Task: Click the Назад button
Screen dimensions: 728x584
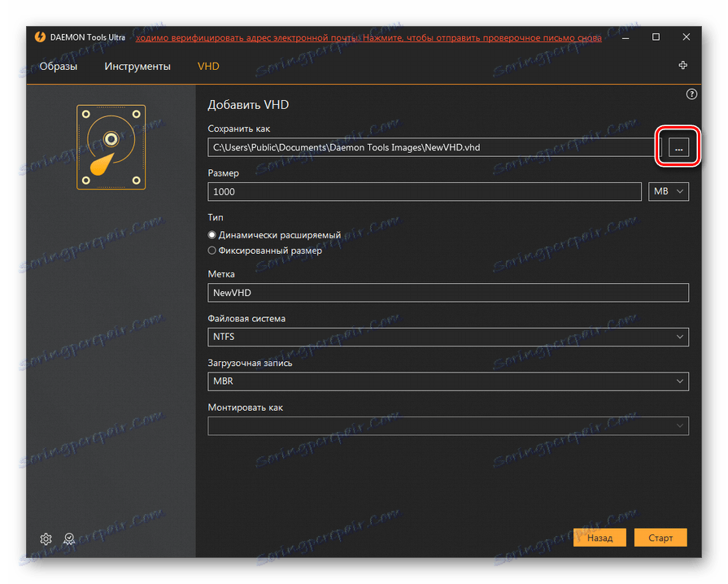Action: (599, 538)
